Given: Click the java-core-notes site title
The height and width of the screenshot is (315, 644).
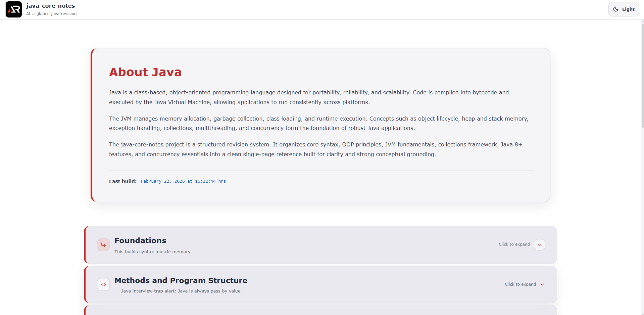Looking at the screenshot, I should coord(51,6).
